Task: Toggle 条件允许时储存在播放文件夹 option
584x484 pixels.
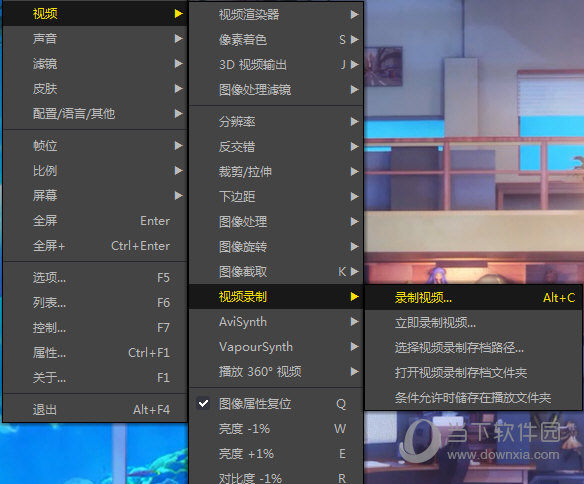Action: pyautogui.click(x=473, y=397)
